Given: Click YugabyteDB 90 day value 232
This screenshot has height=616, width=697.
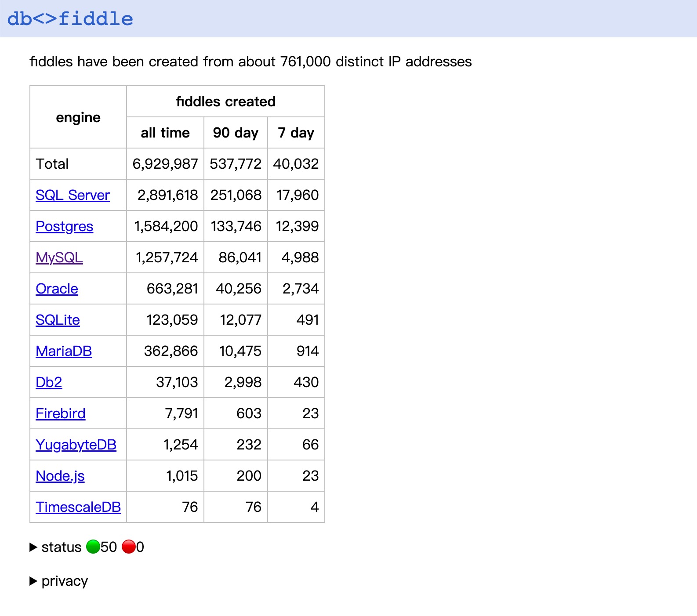Looking at the screenshot, I should click(249, 445).
